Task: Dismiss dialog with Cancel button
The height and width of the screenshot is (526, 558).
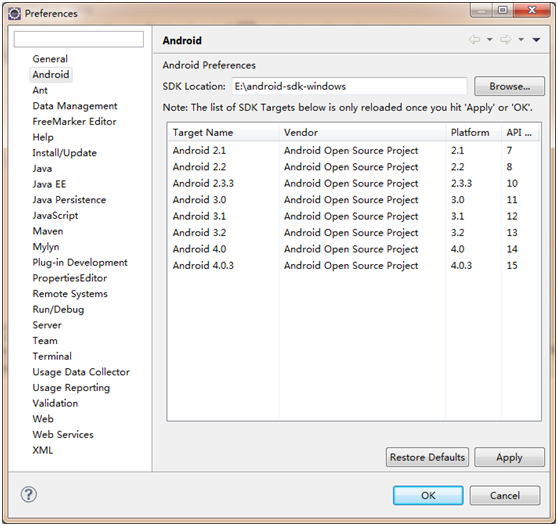Action: click(505, 495)
